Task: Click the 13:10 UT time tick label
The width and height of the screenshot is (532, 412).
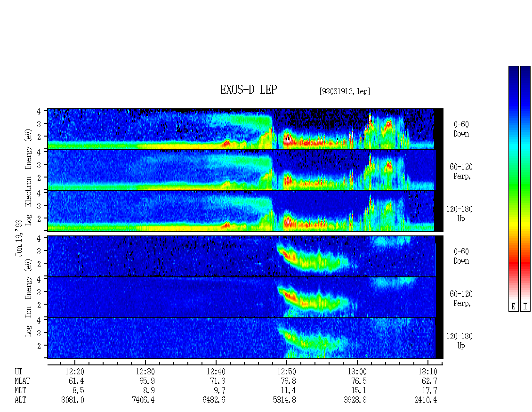Action: tap(427, 372)
